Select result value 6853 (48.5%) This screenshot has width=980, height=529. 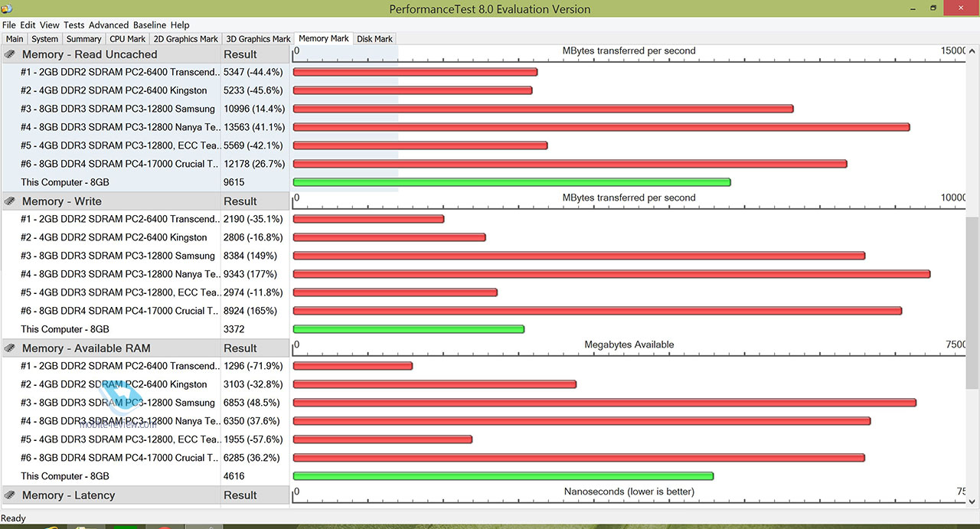252,403
